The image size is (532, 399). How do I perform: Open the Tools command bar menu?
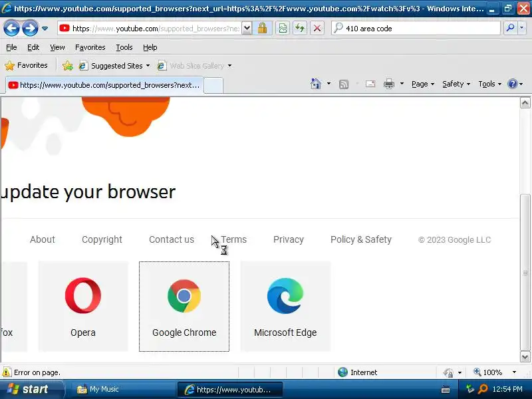(489, 84)
